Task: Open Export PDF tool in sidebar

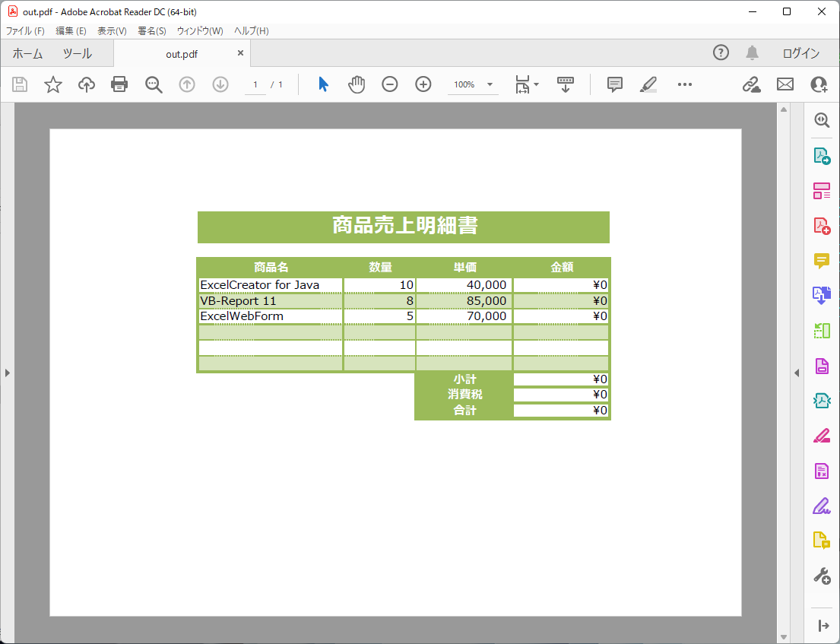Action: 822,156
